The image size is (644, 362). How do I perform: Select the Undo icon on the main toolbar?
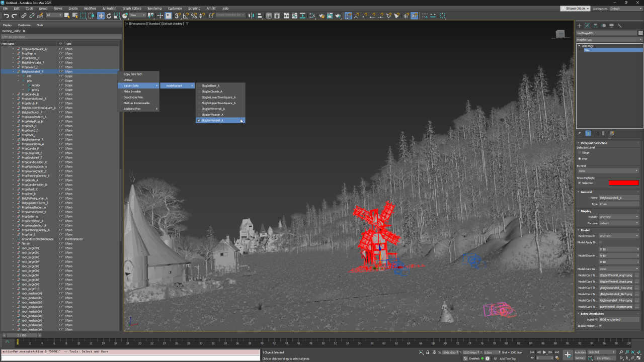(7, 16)
